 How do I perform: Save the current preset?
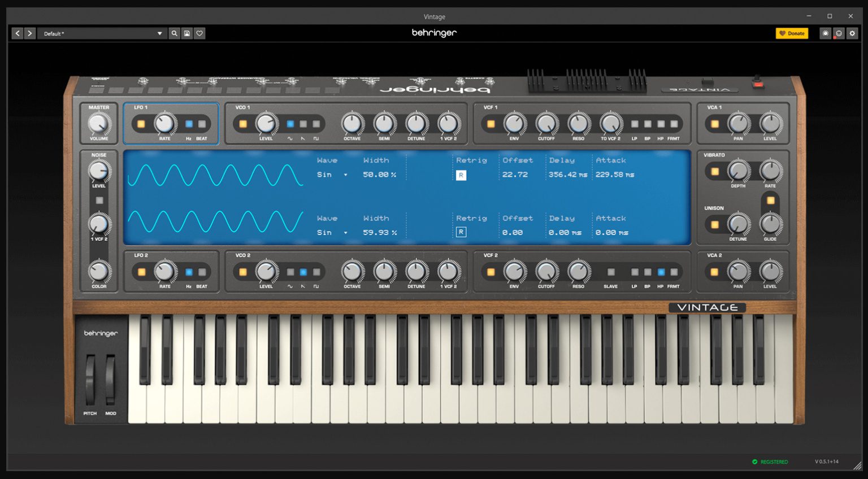click(187, 33)
